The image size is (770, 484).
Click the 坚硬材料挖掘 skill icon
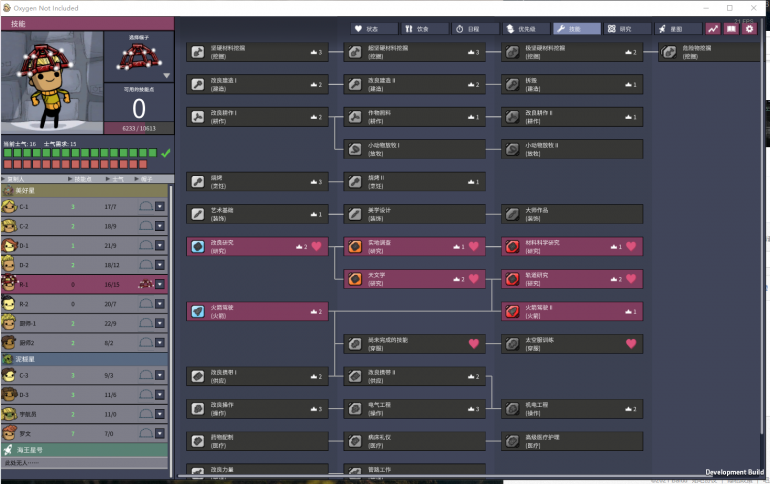197,52
